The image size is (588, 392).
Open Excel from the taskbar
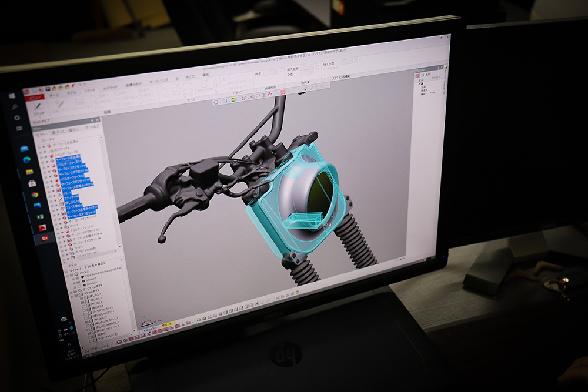pyautogui.click(x=40, y=217)
